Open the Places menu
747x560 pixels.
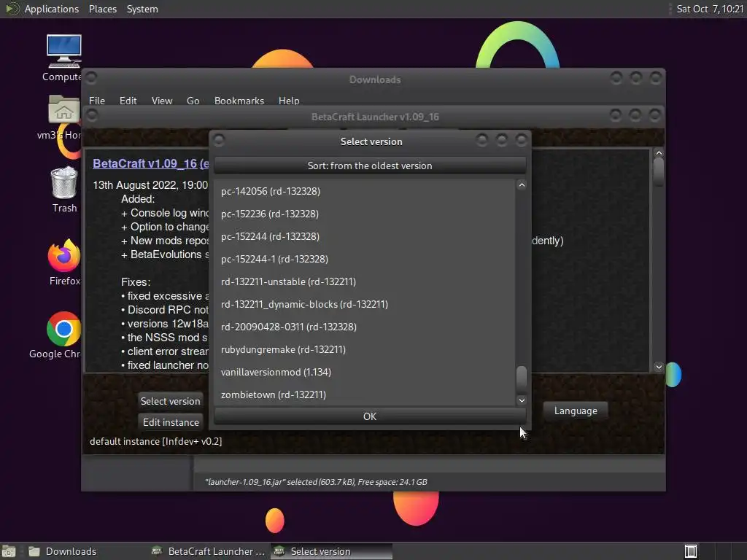[102, 9]
